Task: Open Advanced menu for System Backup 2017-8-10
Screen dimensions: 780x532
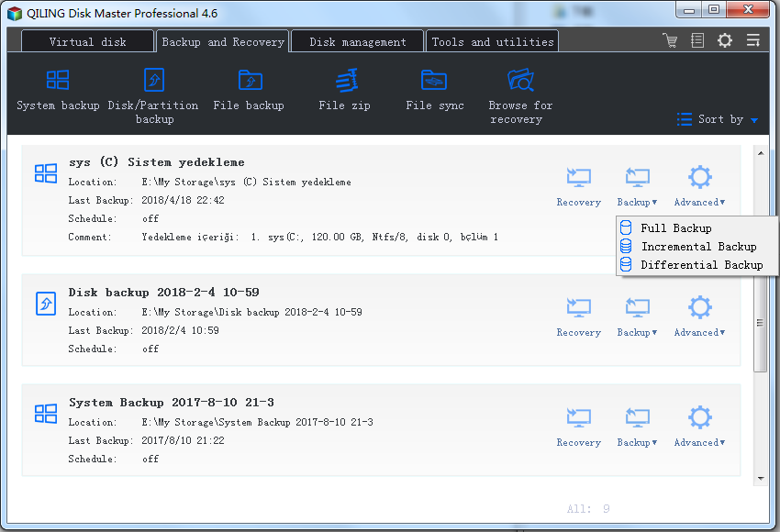Action: point(699,427)
